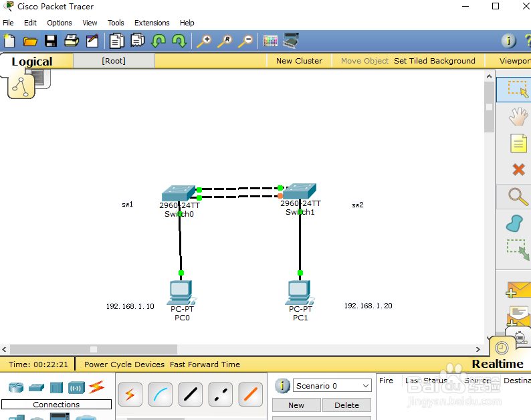
Task: Open a file with the folder icon
Action: click(30, 41)
